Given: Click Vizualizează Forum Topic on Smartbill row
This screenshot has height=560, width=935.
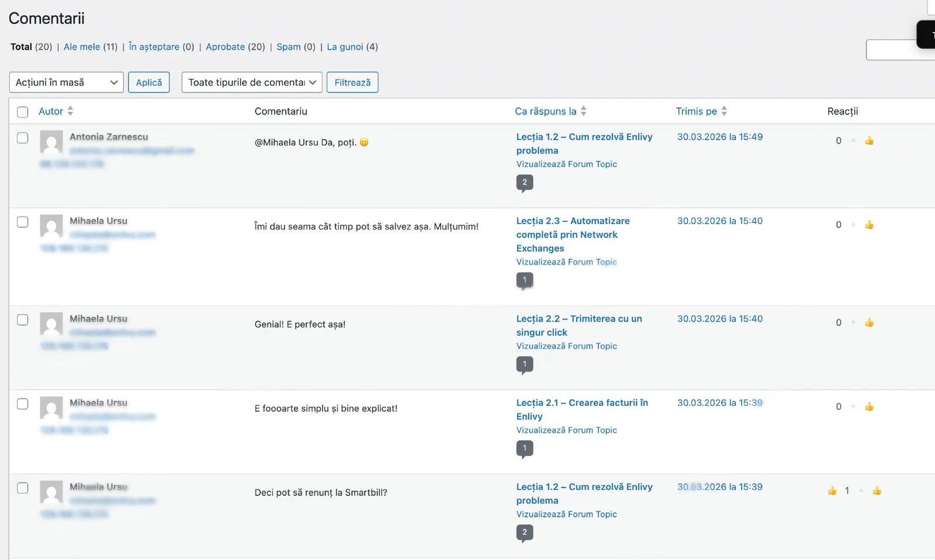Looking at the screenshot, I should (x=567, y=514).
